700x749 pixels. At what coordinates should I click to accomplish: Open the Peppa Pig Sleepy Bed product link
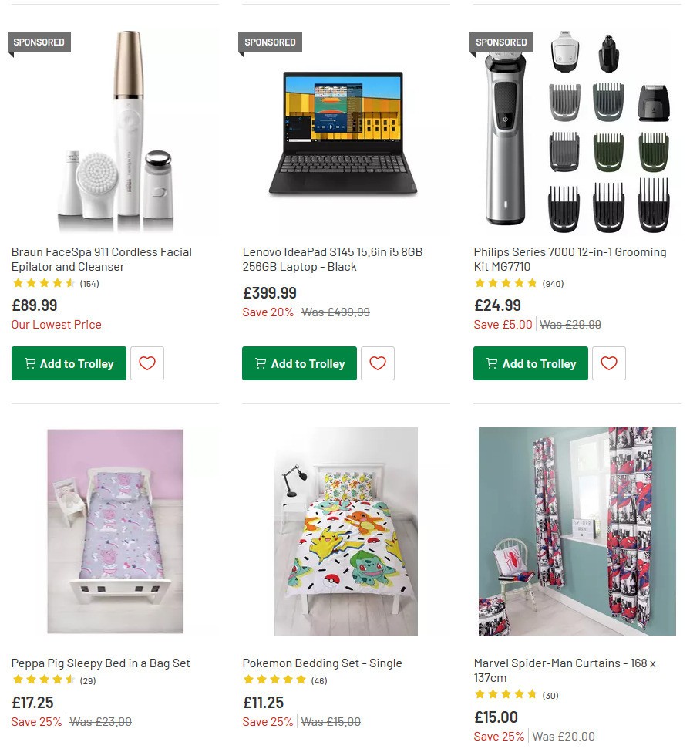(99, 663)
